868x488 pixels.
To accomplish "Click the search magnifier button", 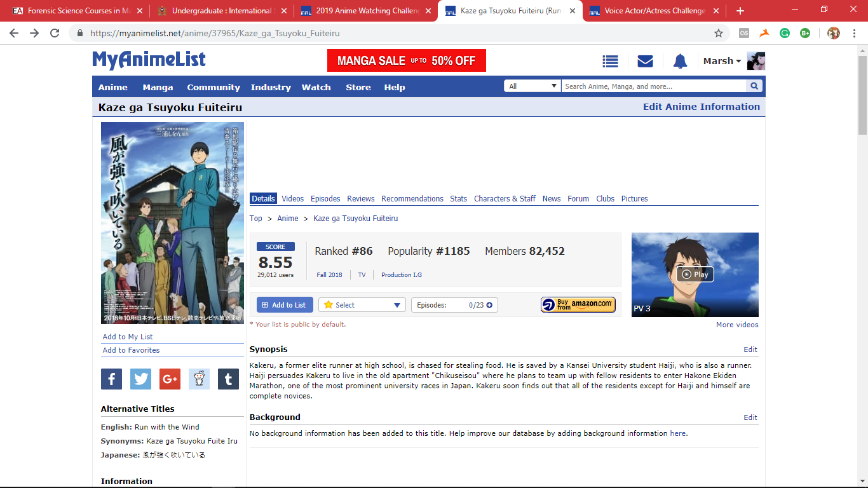I will [754, 86].
